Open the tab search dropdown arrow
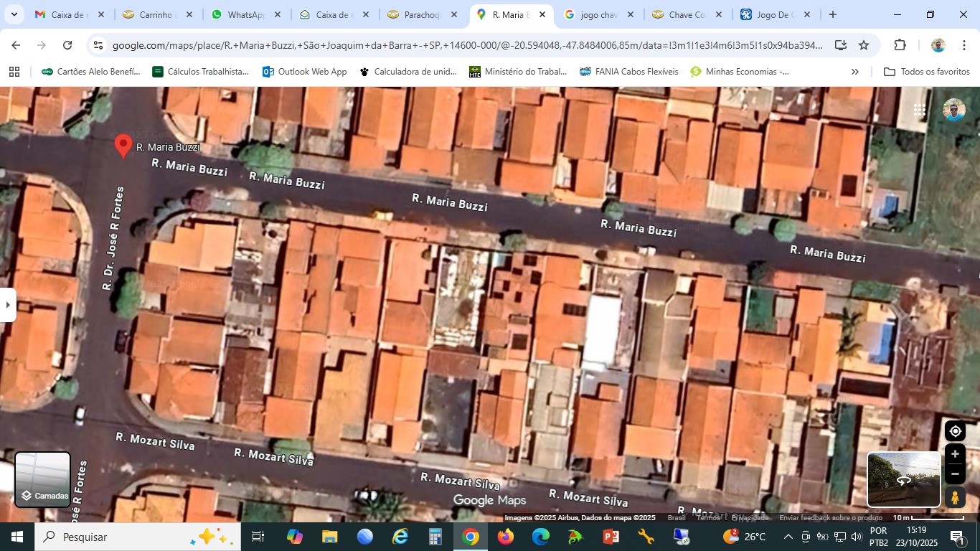The height and width of the screenshot is (551, 980). 14,14
